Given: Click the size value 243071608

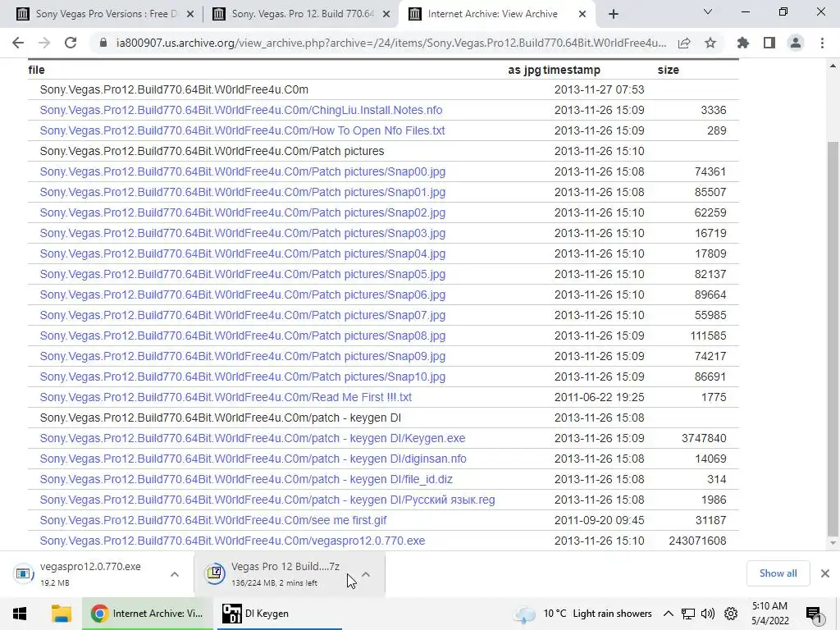Looking at the screenshot, I should click(x=697, y=541).
